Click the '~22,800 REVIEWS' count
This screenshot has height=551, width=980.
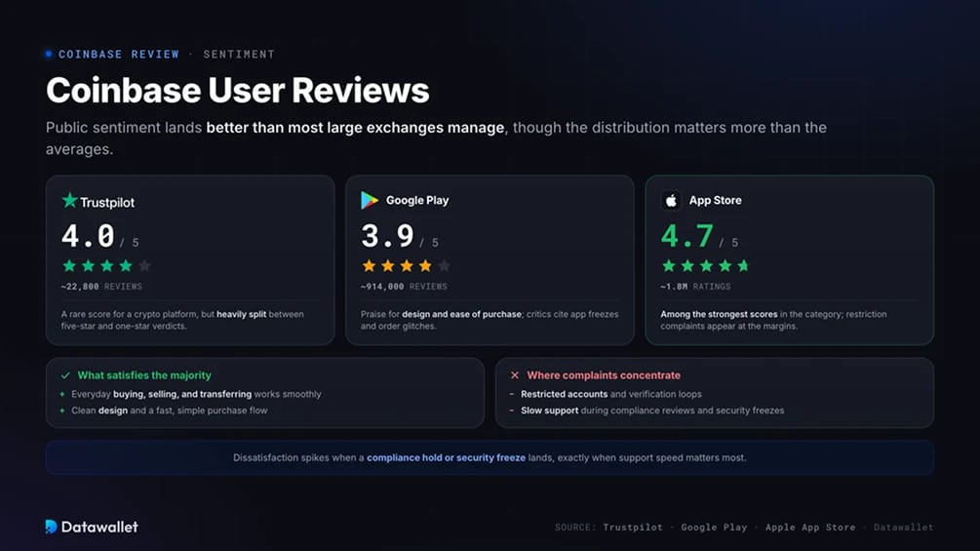click(101, 286)
